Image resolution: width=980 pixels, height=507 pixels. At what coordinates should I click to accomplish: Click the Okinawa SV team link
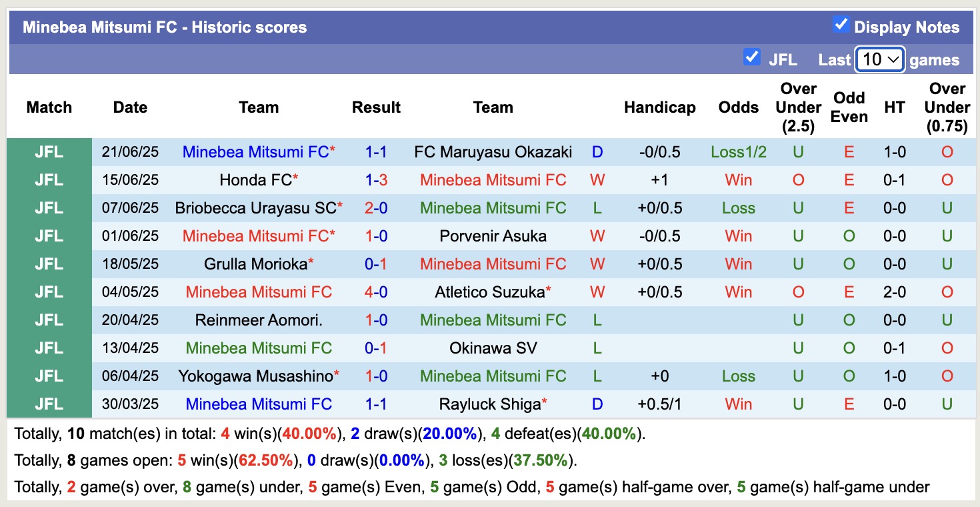(x=493, y=348)
